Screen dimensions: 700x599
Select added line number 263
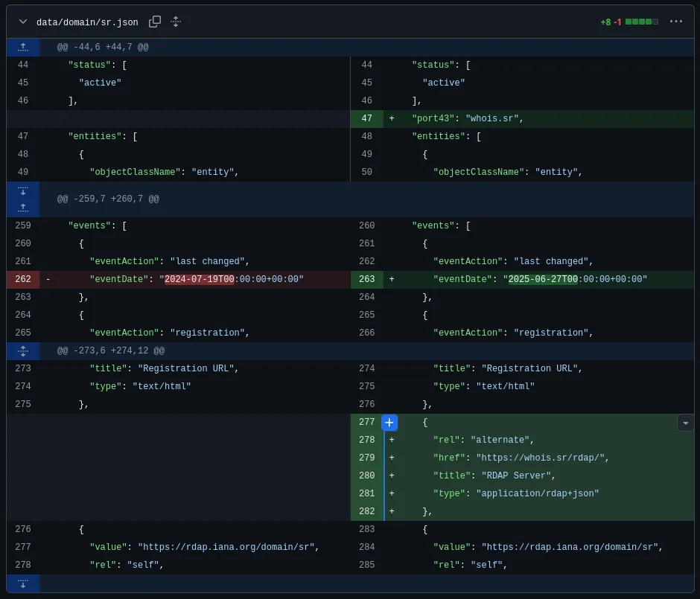tap(366, 280)
